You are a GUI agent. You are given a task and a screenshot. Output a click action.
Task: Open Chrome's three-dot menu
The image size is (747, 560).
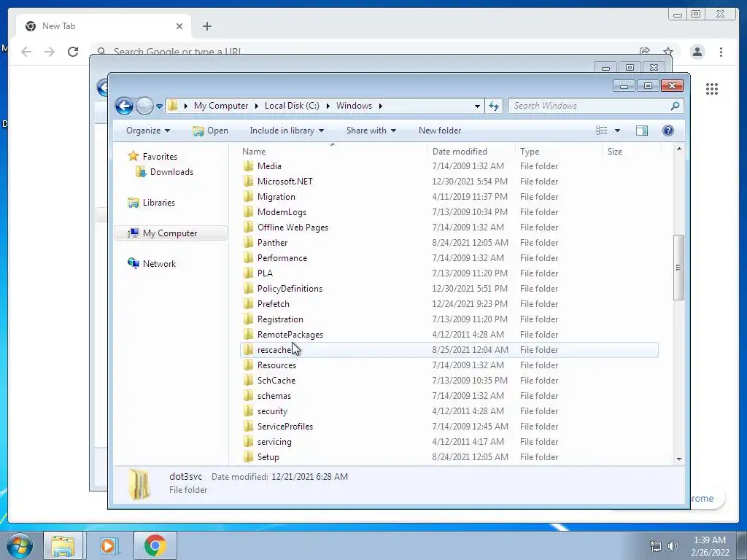coord(721,52)
